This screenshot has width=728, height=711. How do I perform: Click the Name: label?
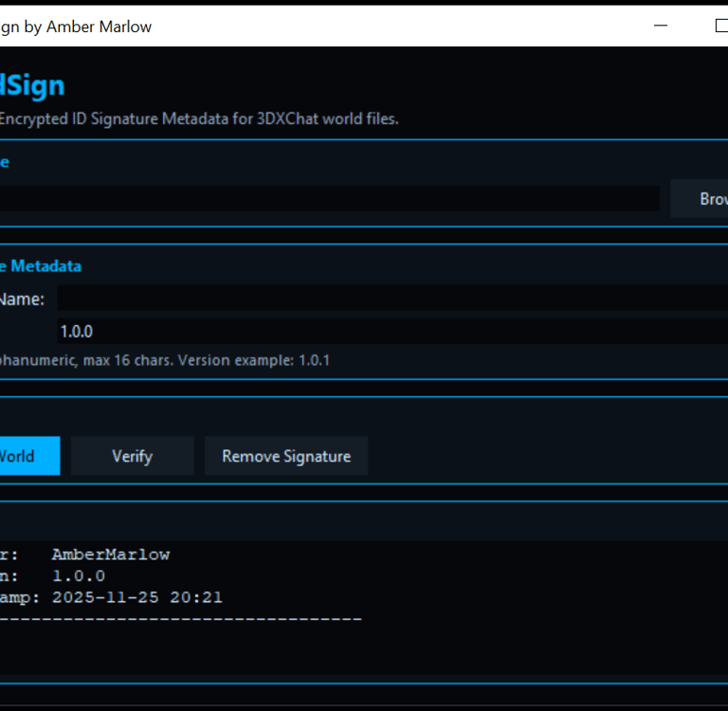tap(22, 299)
